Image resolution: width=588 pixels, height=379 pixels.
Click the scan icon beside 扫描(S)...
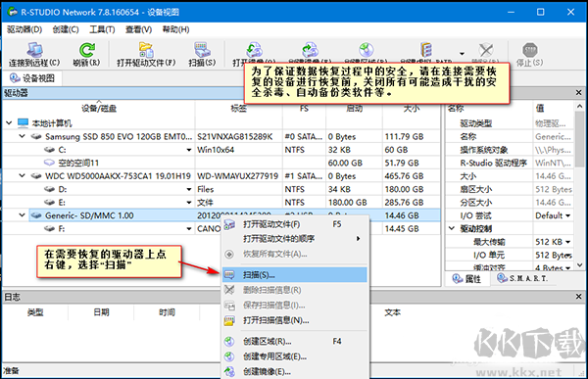(x=229, y=275)
